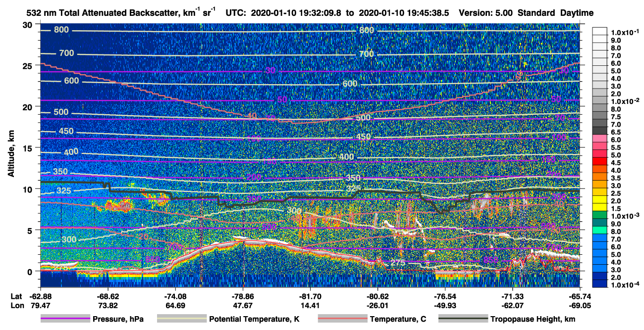This screenshot has height=330, width=644.
Task: Click the magenta line sample beside Pressure legend
Action: click(65, 319)
